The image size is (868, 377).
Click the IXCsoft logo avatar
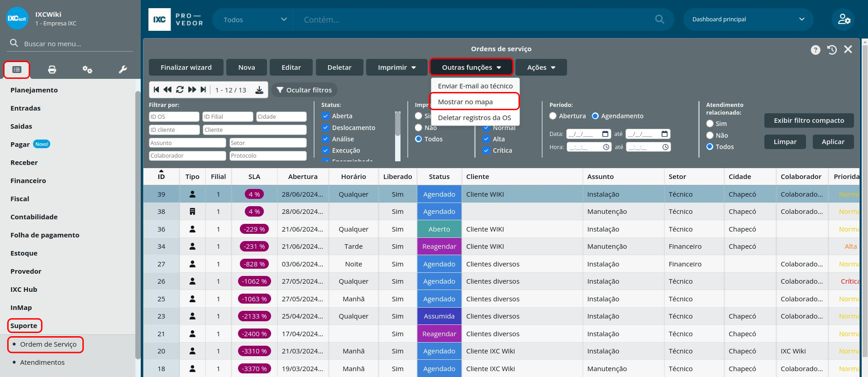[x=17, y=18]
